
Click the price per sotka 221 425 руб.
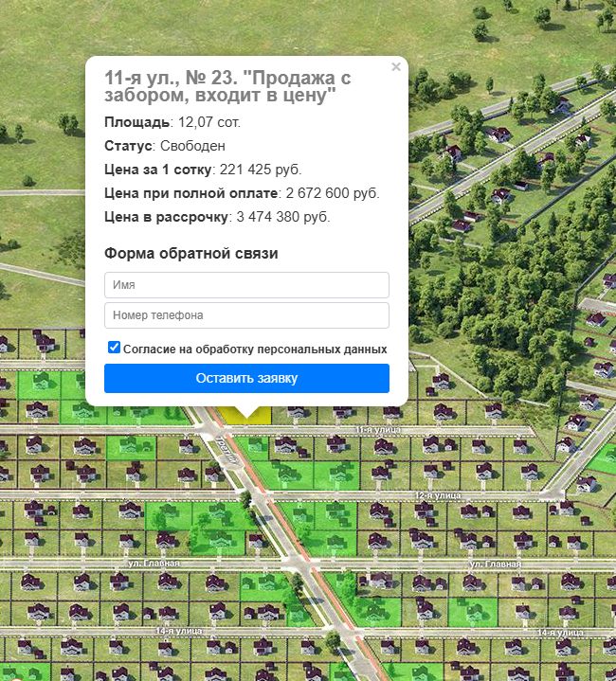[x=261, y=170]
